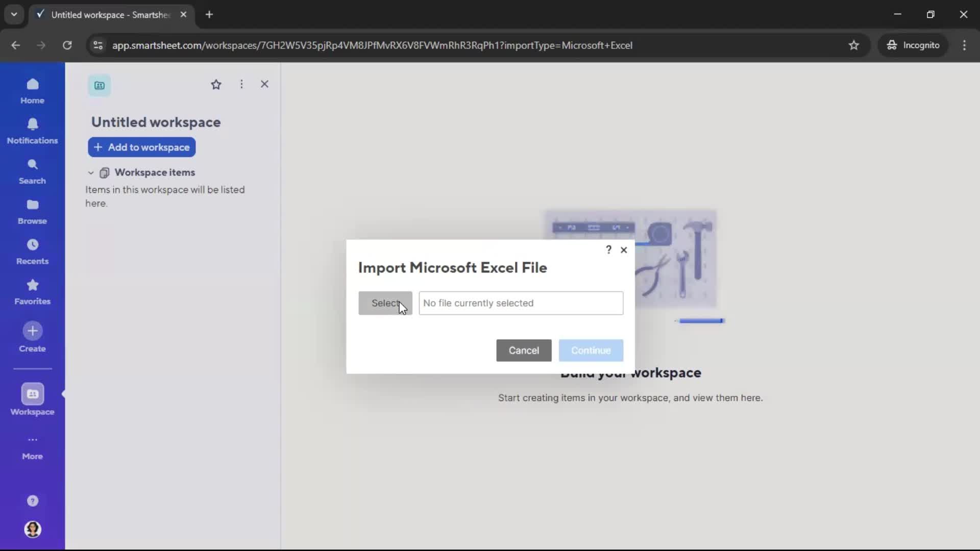Screen dimensions: 980x551
Task: Open Search in the sidebar
Action: pyautogui.click(x=32, y=171)
